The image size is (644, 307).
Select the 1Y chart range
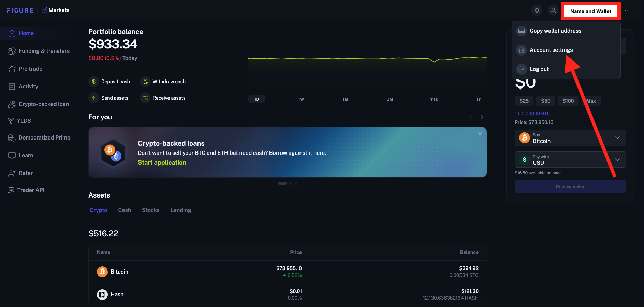[x=479, y=99]
